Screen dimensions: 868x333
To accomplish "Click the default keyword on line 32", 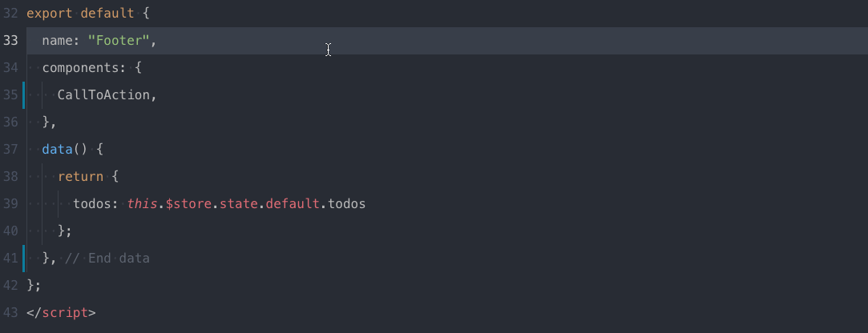I will click(107, 14).
